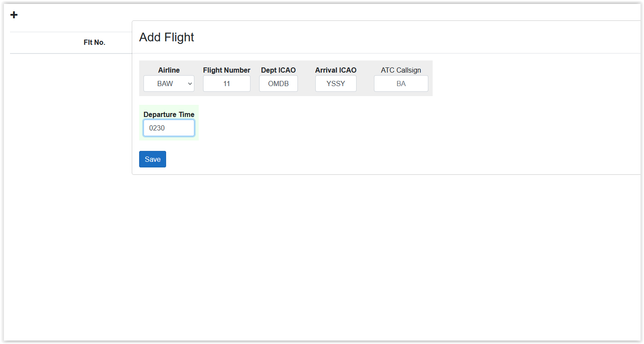Click the Departure Time label
Viewport: 644px width, 344px height.
pyautogui.click(x=169, y=114)
